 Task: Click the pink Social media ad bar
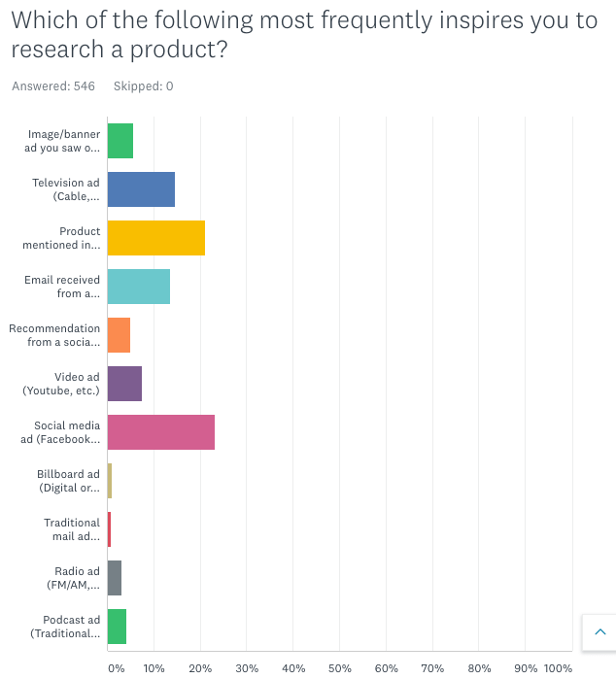(x=161, y=432)
